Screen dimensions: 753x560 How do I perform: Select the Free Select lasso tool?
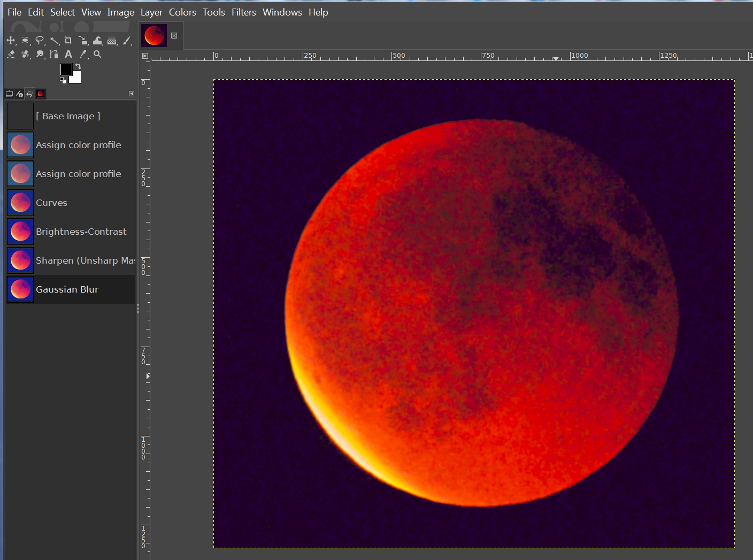[40, 41]
